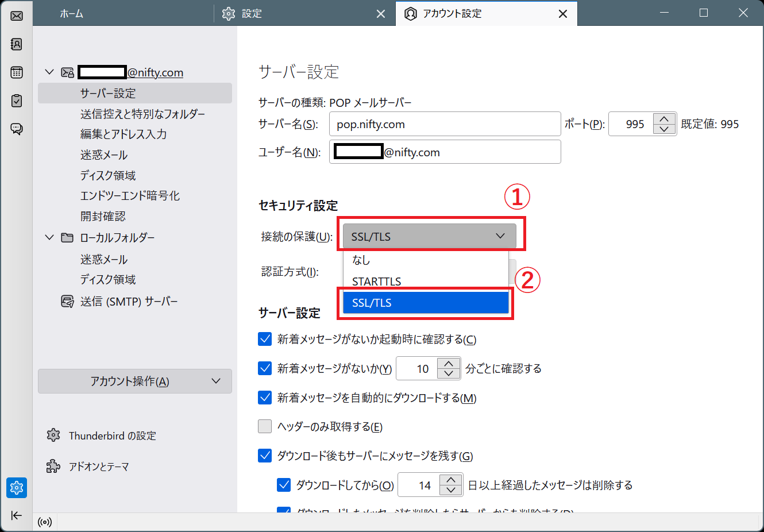Open アドオンとテーマ link

click(x=98, y=467)
